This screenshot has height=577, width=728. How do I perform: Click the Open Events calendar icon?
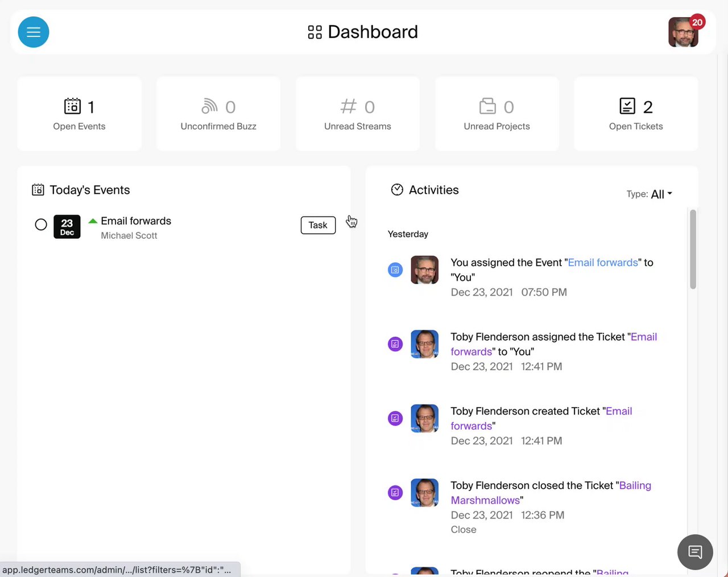tap(72, 106)
